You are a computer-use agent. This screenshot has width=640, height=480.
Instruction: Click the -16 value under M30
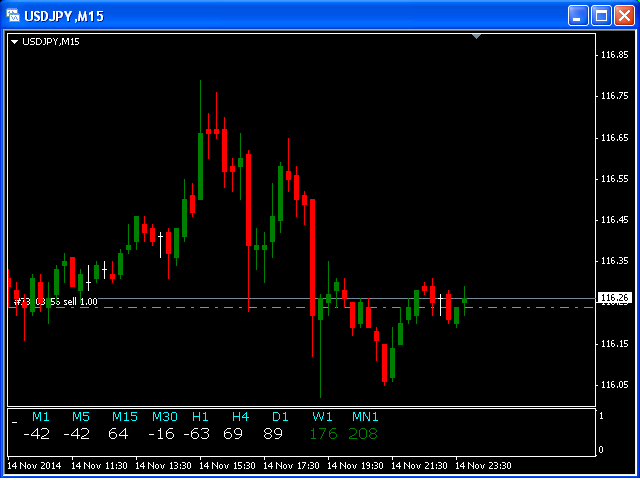pyautogui.click(x=161, y=433)
